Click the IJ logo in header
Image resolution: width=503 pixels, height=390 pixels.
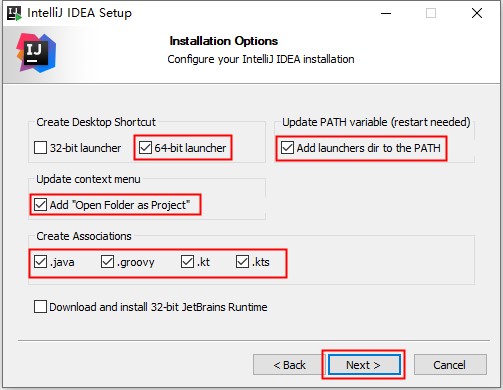pos(36,53)
